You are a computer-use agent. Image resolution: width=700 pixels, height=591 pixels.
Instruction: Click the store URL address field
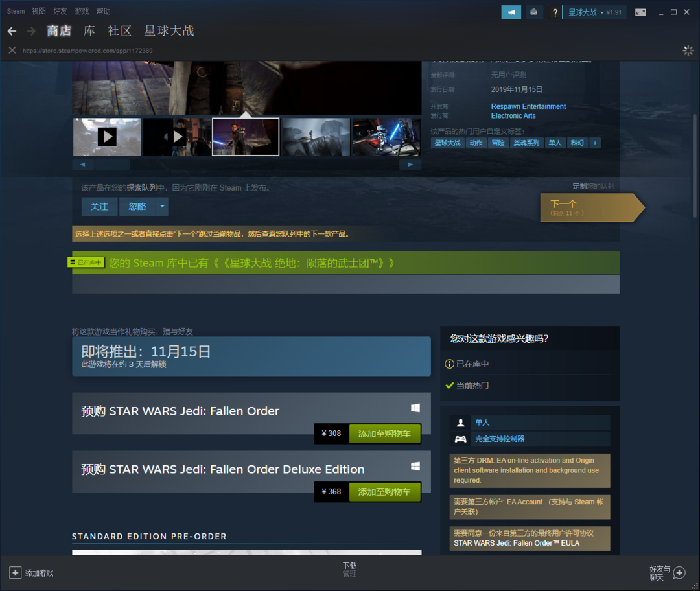click(x=87, y=51)
